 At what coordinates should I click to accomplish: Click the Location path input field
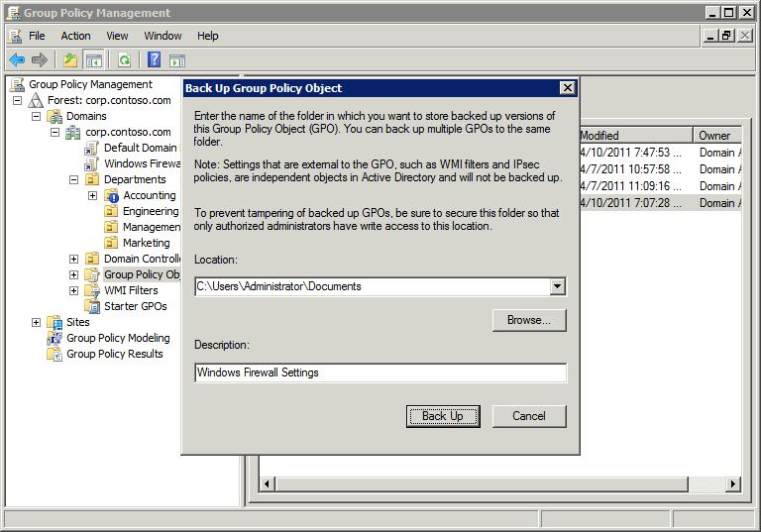pyautogui.click(x=373, y=286)
